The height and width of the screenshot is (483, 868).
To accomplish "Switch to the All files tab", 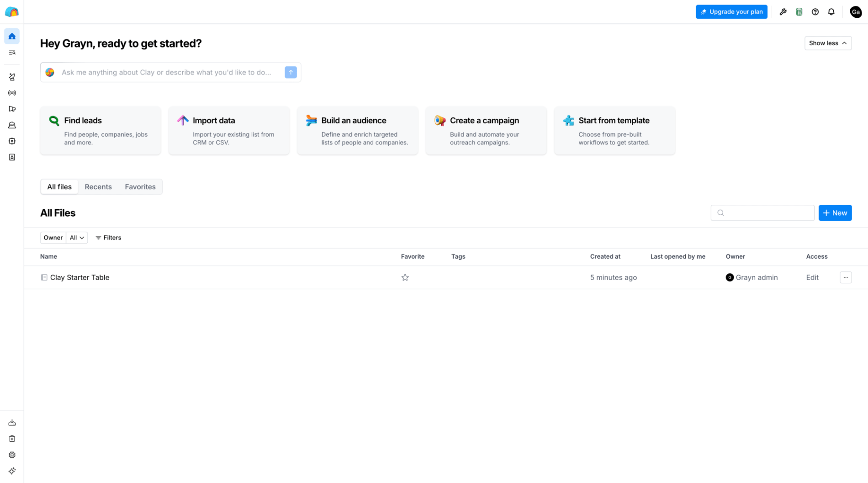I will (59, 186).
